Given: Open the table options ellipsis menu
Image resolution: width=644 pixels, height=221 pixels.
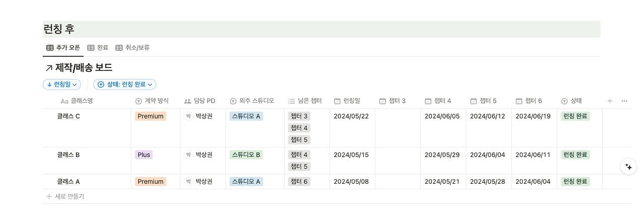Looking at the screenshot, I should pyautogui.click(x=624, y=101).
